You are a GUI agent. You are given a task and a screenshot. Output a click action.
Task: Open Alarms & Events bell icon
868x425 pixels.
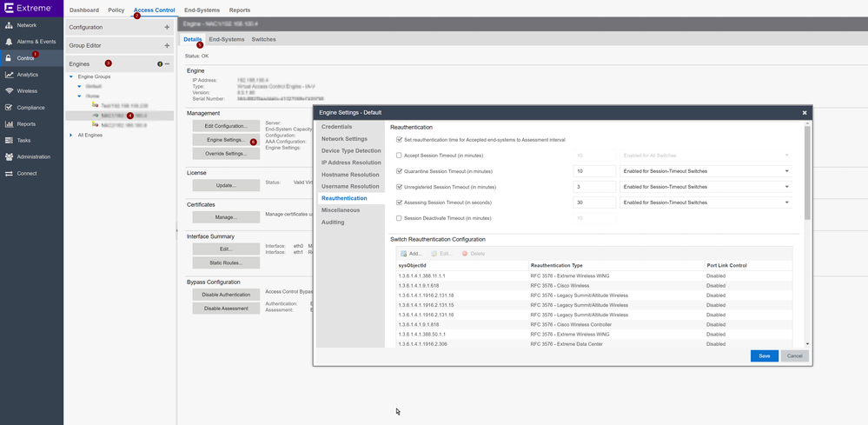pyautogui.click(x=9, y=42)
